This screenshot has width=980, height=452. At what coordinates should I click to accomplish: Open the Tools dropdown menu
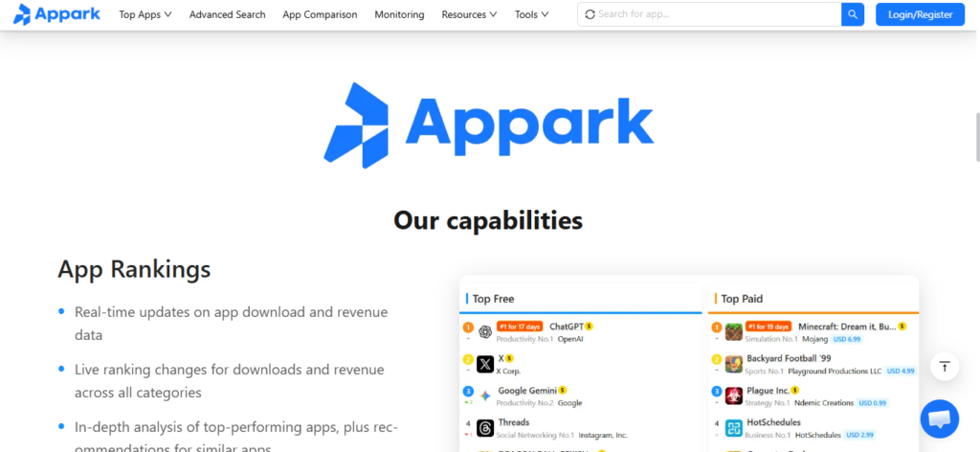click(x=531, y=14)
